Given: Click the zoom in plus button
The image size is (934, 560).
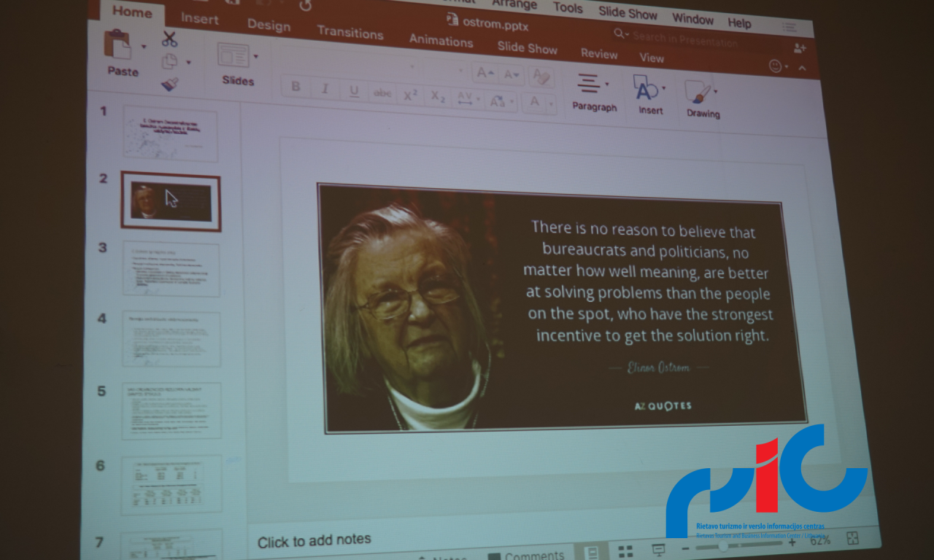Looking at the screenshot, I should click(x=792, y=542).
